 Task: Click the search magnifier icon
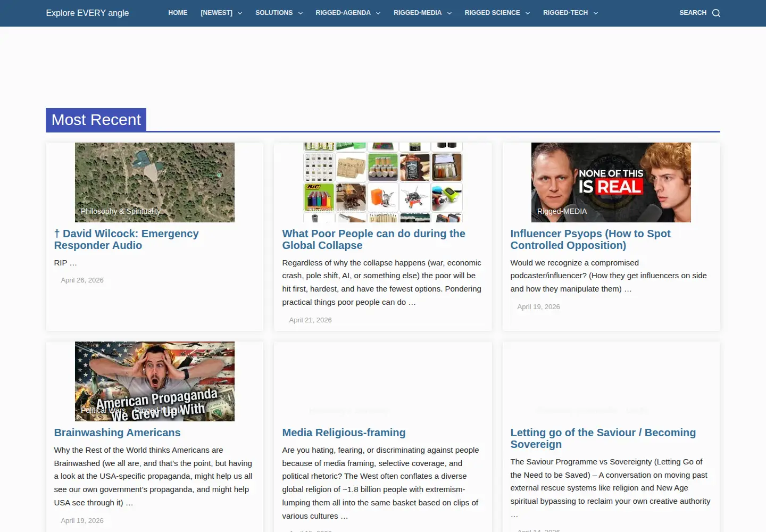(x=716, y=13)
